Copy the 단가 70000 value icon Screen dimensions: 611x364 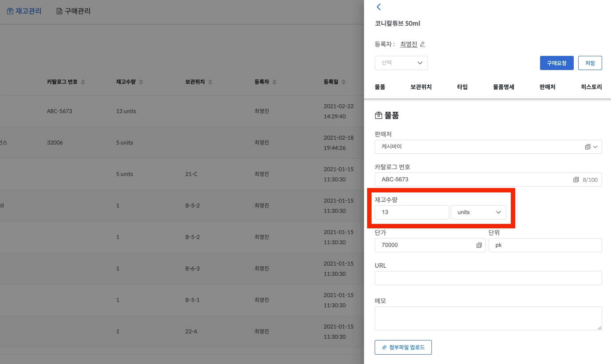tap(479, 245)
